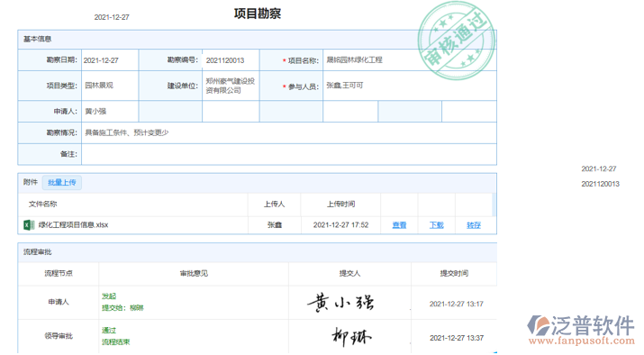The height and width of the screenshot is (355, 644).
Task: Click the Excel file icon for 绿化工程项目信息.xlsx
Action: 28,225
